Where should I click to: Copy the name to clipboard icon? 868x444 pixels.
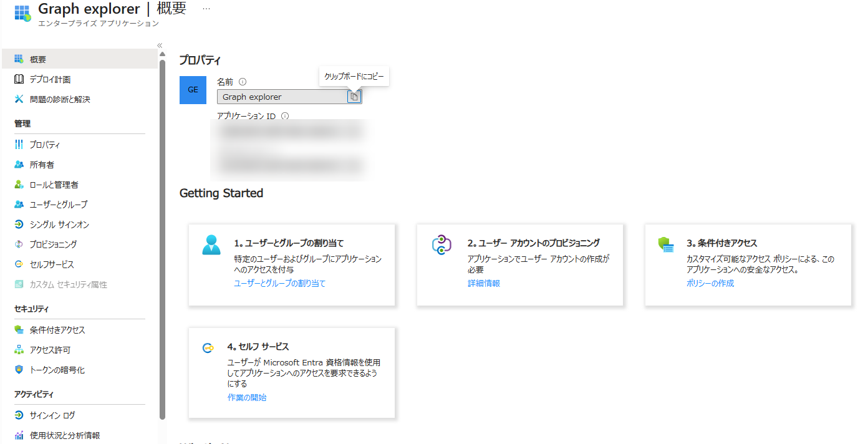(354, 97)
